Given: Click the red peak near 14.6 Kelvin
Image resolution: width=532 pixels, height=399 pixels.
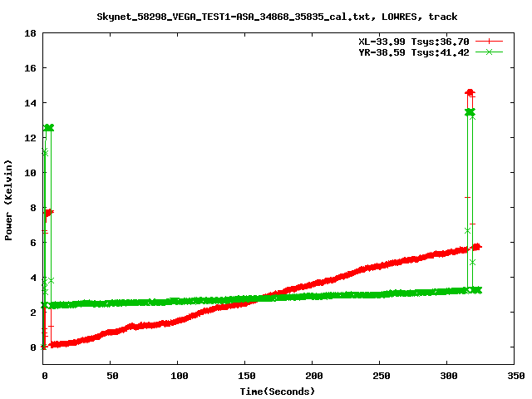Looking at the screenshot, I should tap(470, 92).
